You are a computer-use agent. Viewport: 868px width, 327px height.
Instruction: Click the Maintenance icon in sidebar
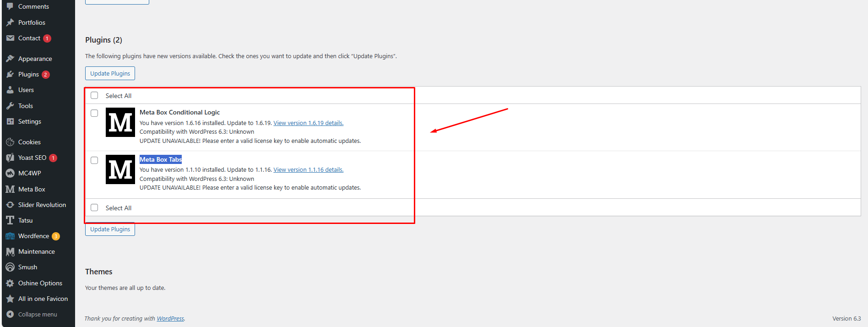[x=10, y=251]
